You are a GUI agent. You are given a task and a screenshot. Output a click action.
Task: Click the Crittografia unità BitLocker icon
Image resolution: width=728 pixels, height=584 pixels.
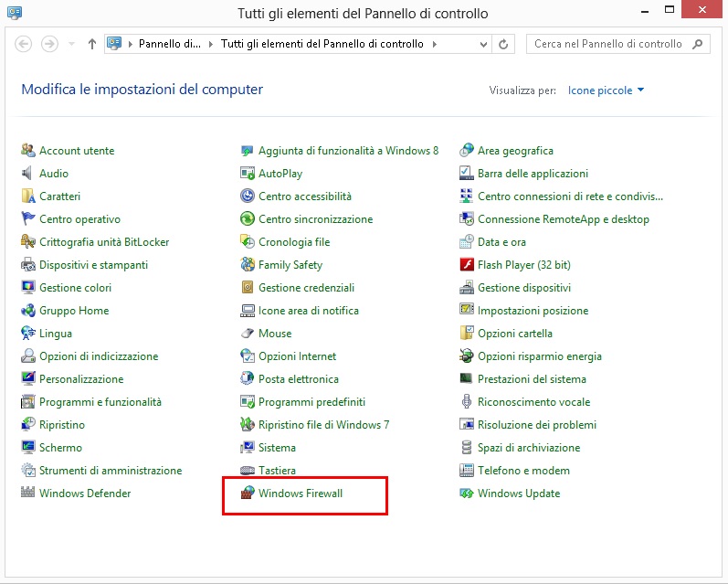(x=28, y=242)
